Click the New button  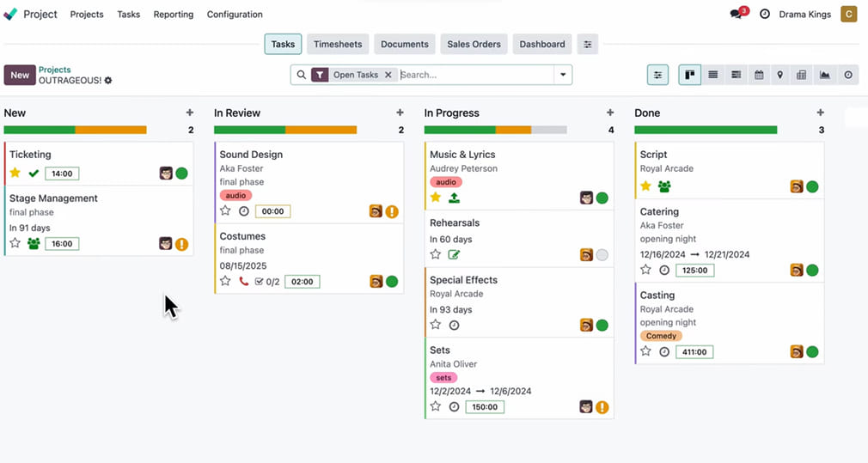coord(20,76)
